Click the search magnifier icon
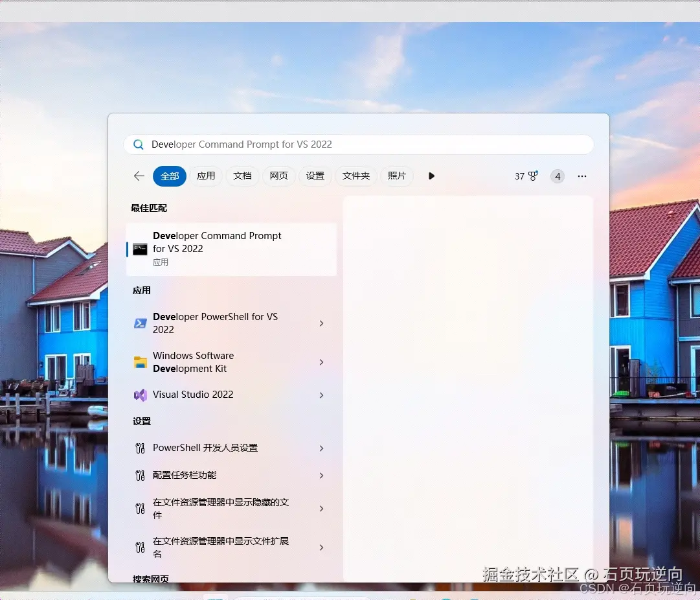Viewport: 700px width, 600px height. [139, 144]
